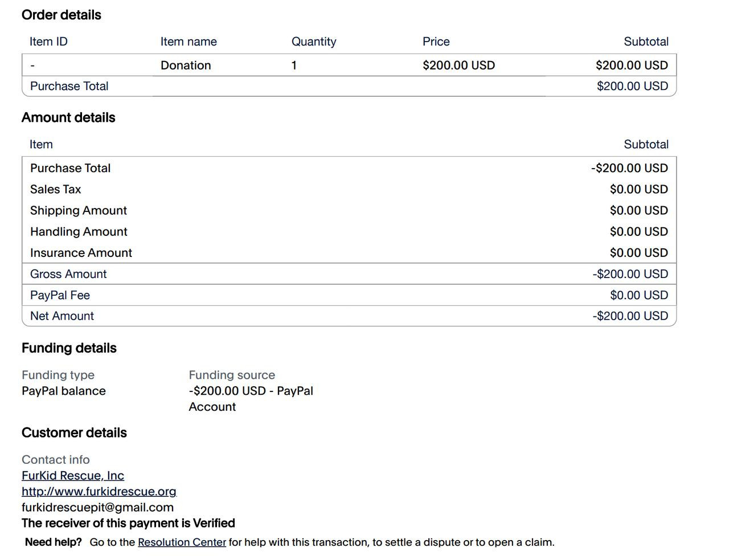Click the Item ID column header
Screen dimensions: 729x560
click(48, 42)
